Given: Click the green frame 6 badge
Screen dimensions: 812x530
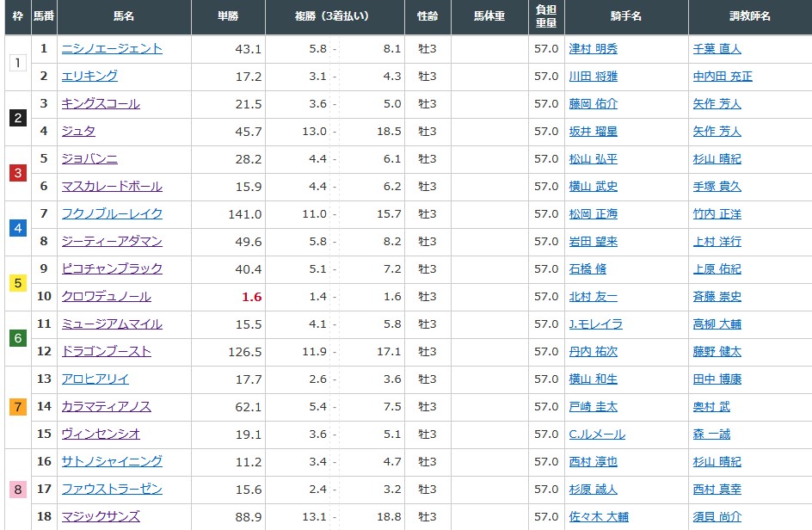Looking at the screenshot, I should (x=18, y=338).
